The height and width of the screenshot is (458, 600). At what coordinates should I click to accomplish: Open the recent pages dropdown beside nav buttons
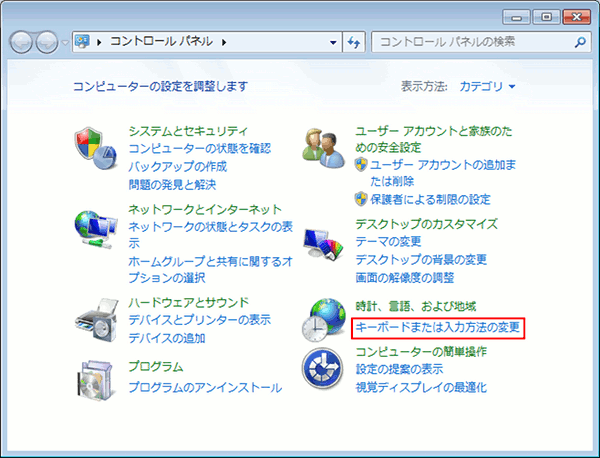click(65, 43)
